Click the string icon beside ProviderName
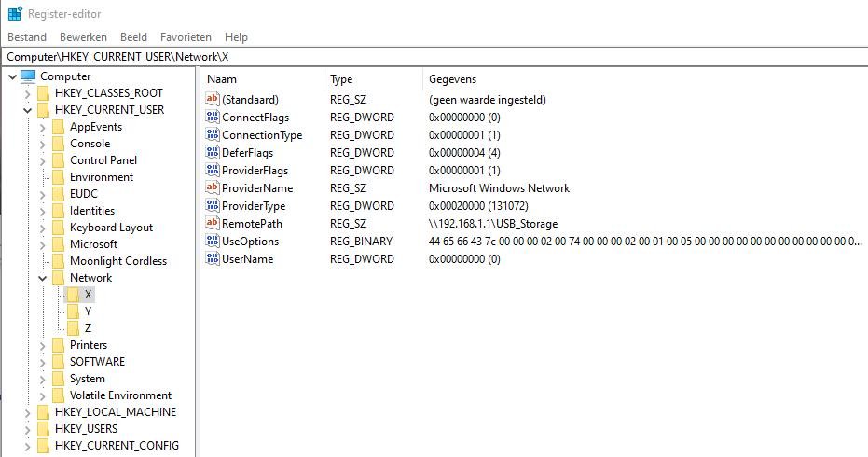The height and width of the screenshot is (457, 868). [x=212, y=188]
